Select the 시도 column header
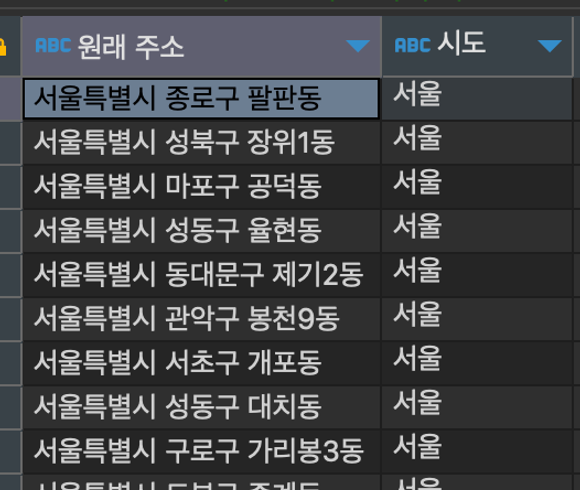Screen dimensions: 580x490 [477, 46]
